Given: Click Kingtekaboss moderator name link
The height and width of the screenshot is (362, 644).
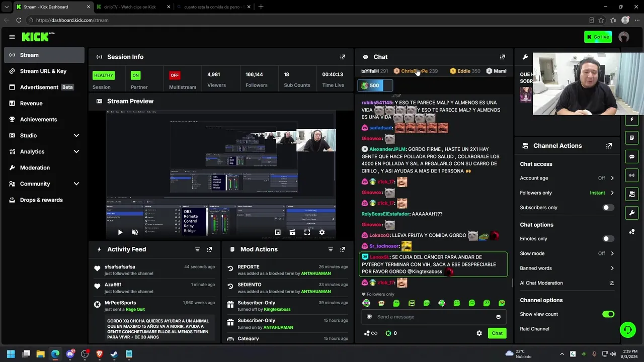Looking at the screenshot, I should point(277,309).
